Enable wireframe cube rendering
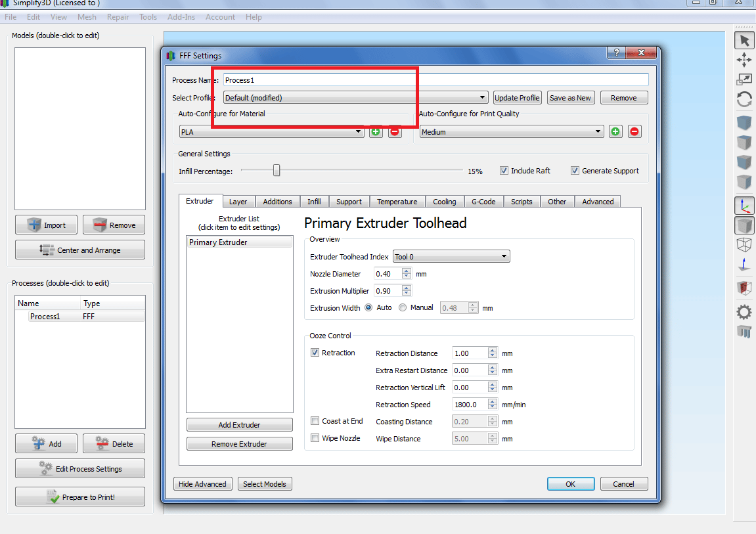 tap(744, 244)
